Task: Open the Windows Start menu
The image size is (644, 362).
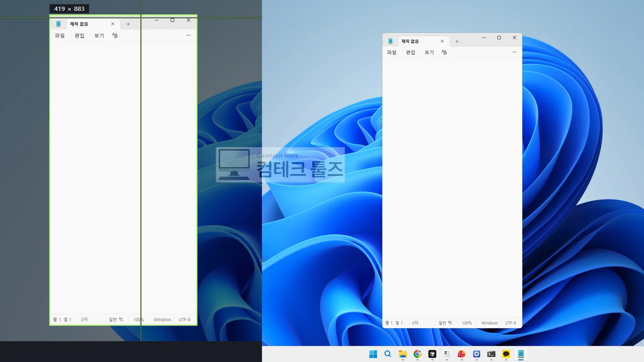Action: [x=373, y=354]
